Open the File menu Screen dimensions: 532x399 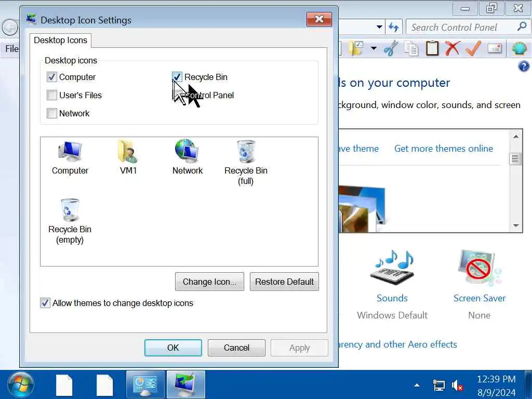12,48
